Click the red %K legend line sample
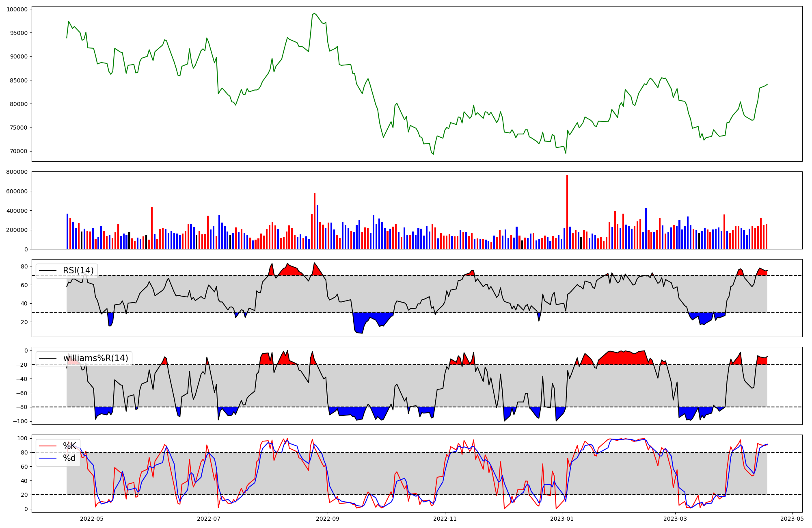812x528 pixels. [48, 446]
